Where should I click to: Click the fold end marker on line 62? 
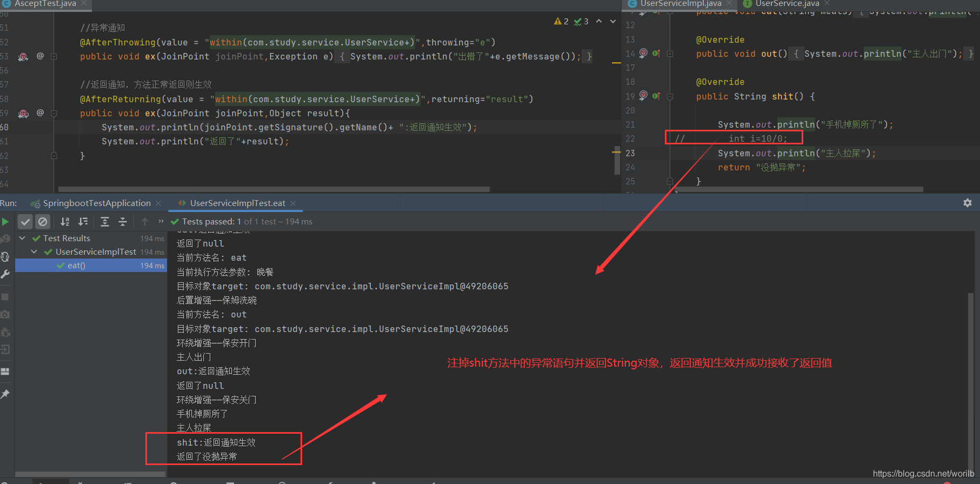click(x=54, y=156)
